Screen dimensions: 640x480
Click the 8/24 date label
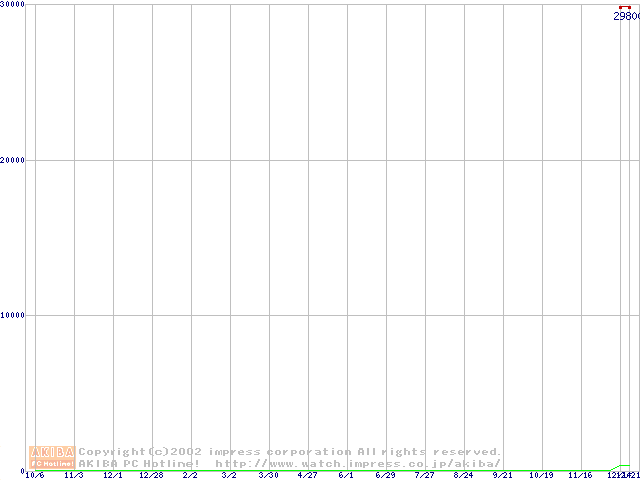(463, 475)
